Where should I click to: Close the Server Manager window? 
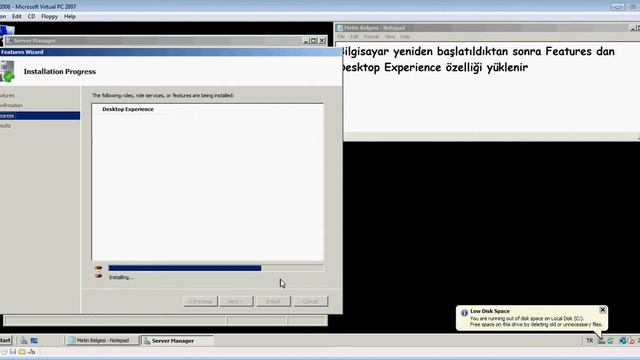[322, 40]
